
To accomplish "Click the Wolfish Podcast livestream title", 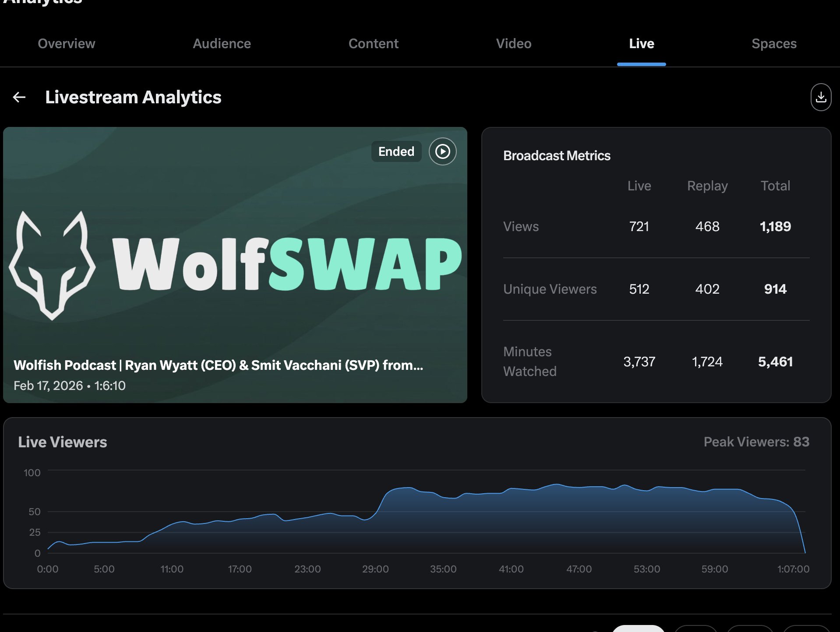I will click(218, 365).
